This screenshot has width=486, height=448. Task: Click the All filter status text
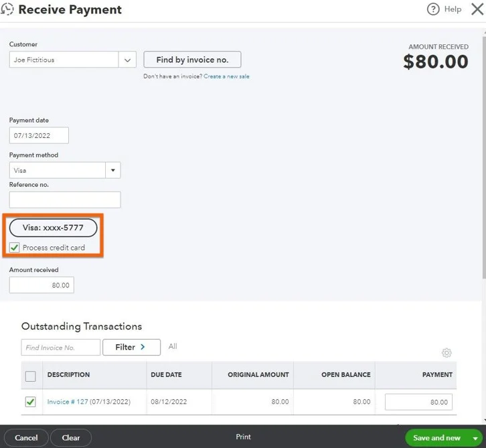click(x=173, y=347)
